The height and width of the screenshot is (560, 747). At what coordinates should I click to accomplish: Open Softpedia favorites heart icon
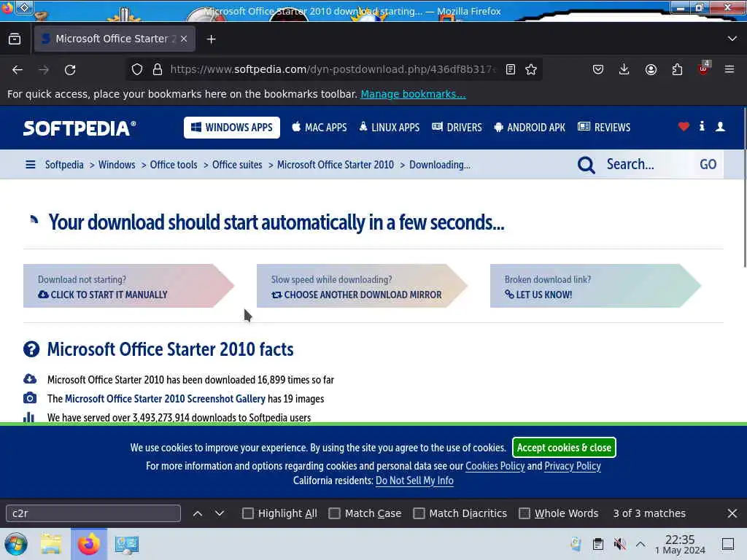point(684,126)
